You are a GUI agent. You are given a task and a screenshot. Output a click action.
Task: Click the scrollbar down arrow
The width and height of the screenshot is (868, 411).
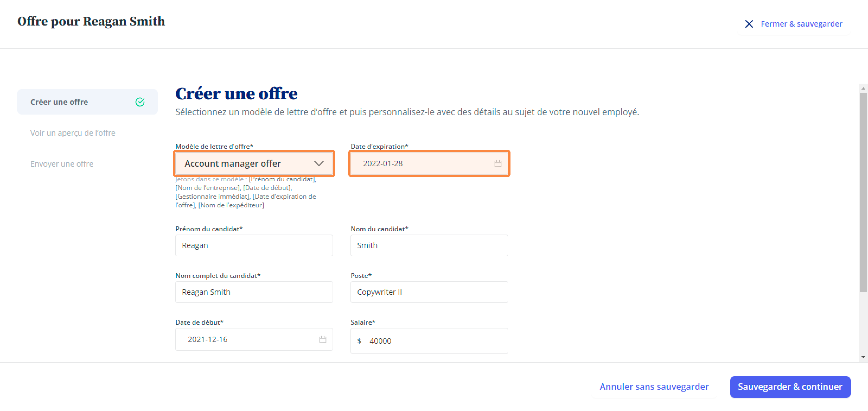[x=863, y=357]
